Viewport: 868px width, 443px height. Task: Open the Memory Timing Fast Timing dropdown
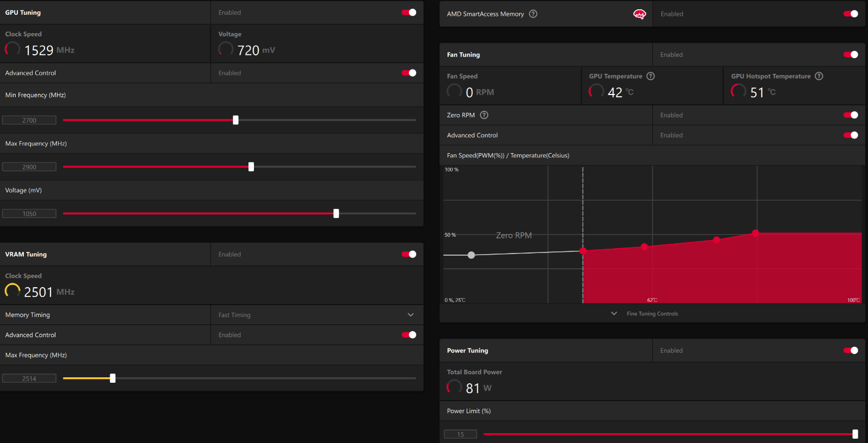317,315
